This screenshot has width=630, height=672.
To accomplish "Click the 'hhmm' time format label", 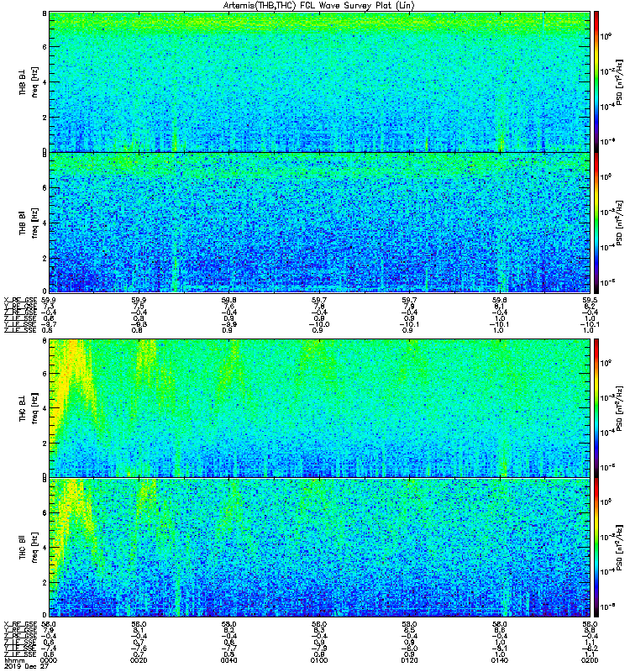I will 14,660.
